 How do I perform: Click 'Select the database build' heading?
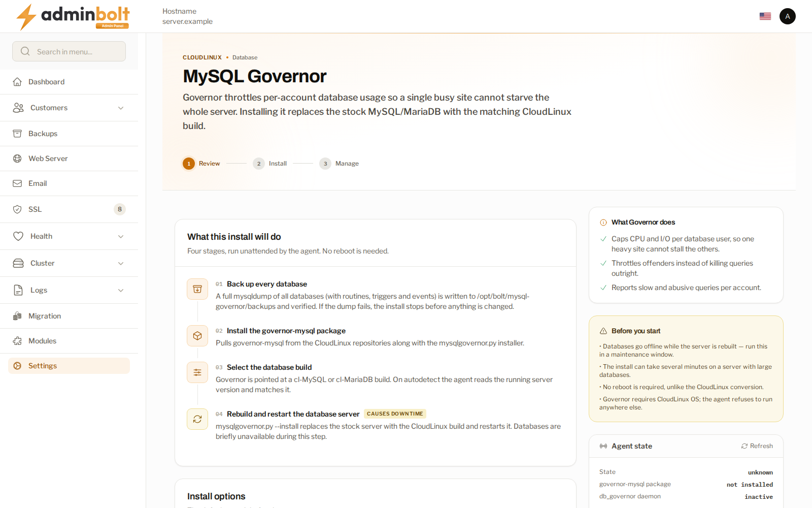click(x=269, y=367)
